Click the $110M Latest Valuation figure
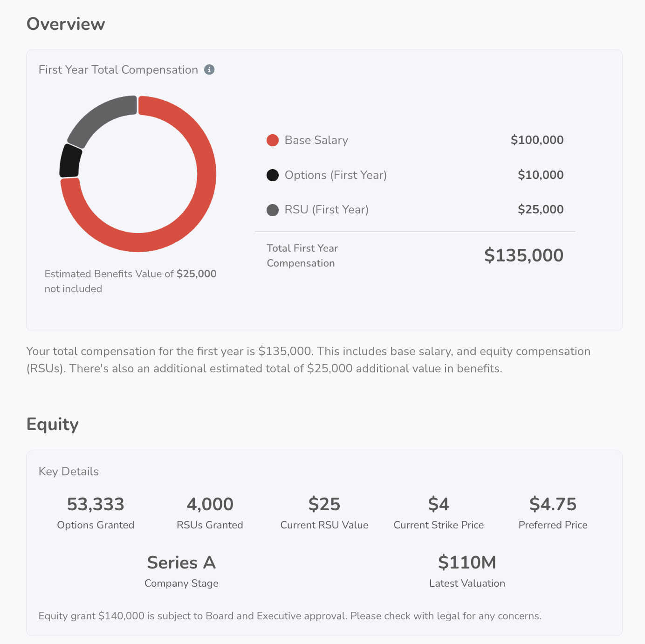Screen dimensions: 645x644 (x=467, y=562)
